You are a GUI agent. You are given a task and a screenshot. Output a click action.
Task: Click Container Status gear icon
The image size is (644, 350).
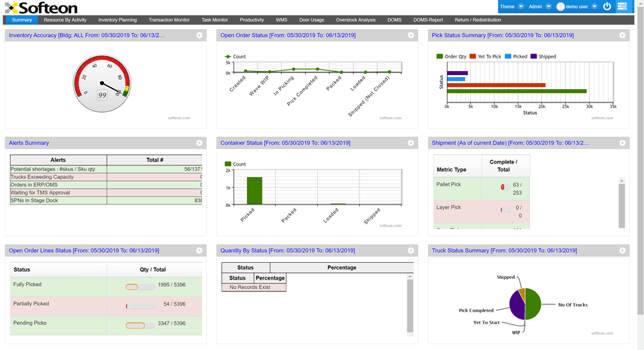click(411, 143)
